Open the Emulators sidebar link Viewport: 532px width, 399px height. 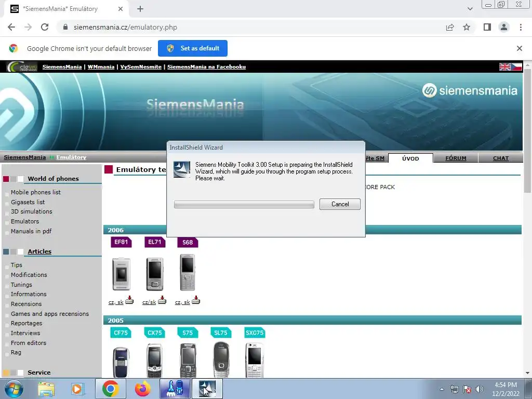coord(25,221)
